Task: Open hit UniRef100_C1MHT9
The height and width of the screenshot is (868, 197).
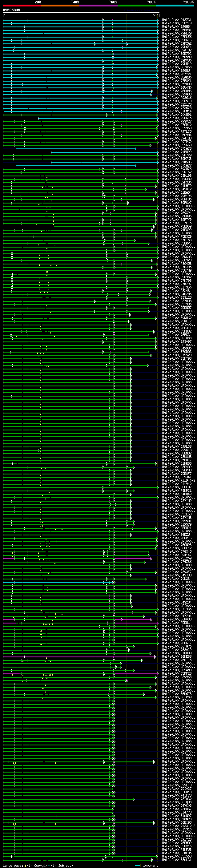Action: 177,186
